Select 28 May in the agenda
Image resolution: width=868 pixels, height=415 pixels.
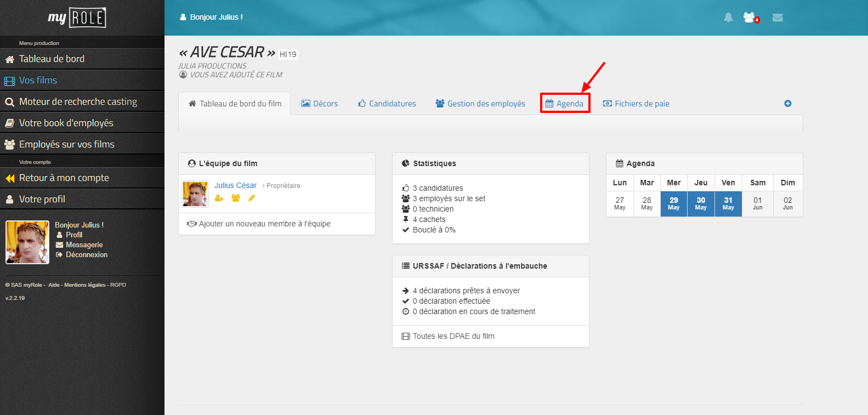[x=647, y=203]
